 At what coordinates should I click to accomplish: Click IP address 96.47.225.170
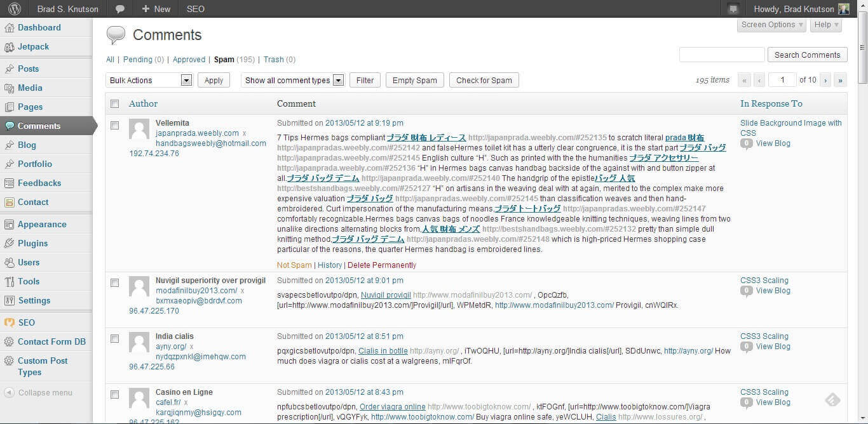pyautogui.click(x=154, y=311)
